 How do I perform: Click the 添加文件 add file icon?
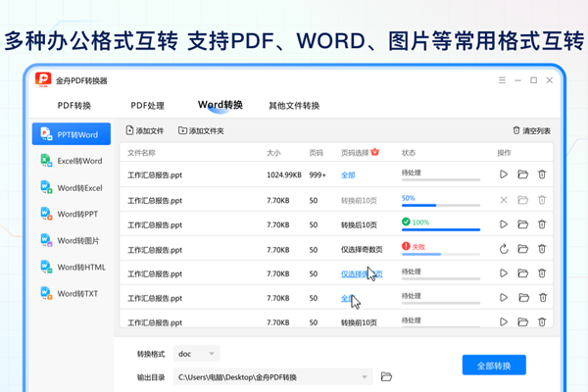(x=131, y=130)
